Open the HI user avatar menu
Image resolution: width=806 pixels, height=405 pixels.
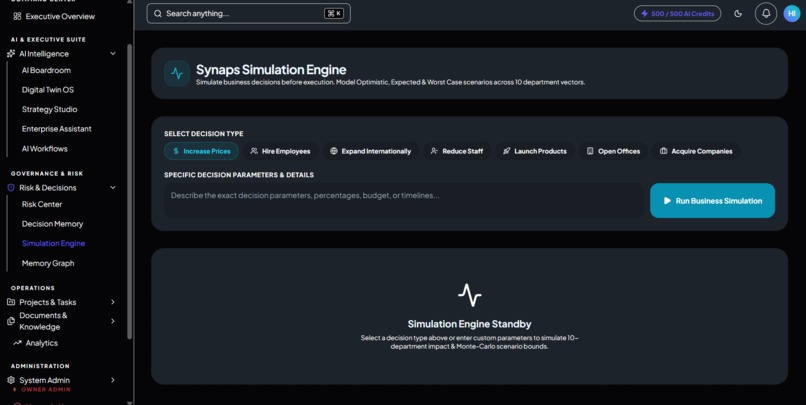792,13
